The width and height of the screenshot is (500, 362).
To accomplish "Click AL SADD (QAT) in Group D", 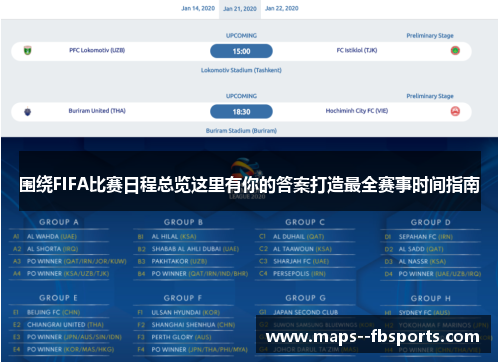I will click(x=421, y=249).
